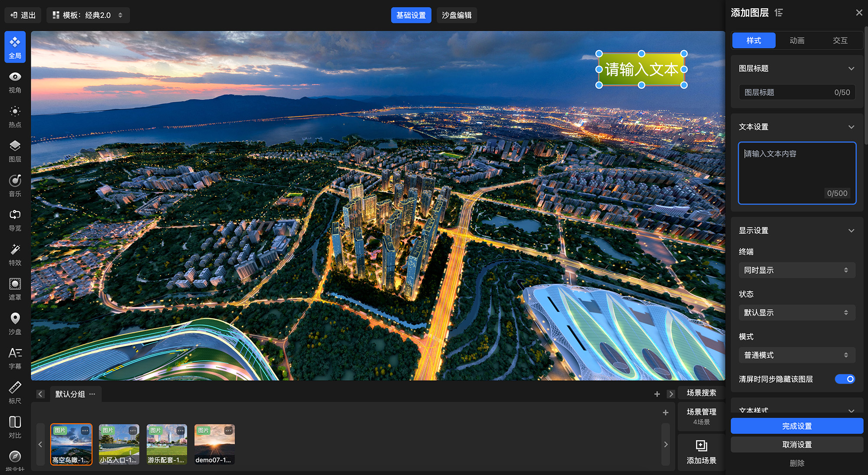Open the 模式 普通模式 dropdown
This screenshot has width=868, height=475.
797,355
